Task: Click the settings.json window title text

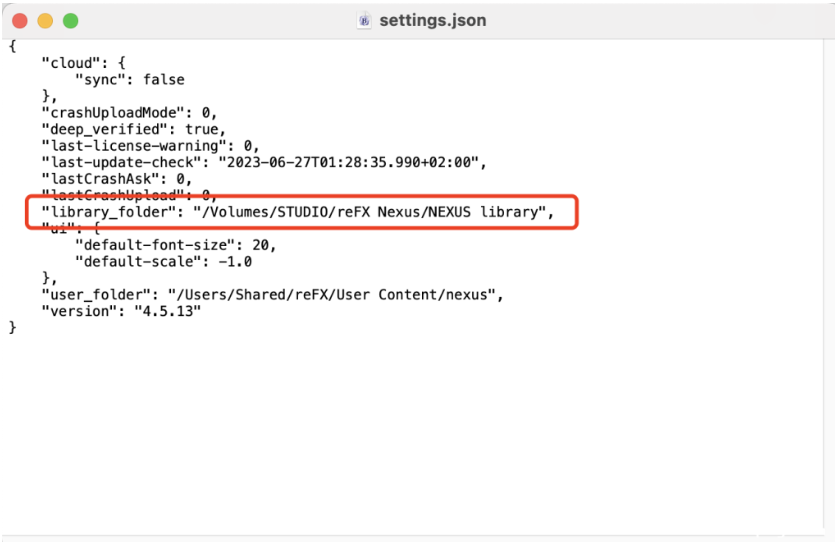Action: [x=433, y=20]
